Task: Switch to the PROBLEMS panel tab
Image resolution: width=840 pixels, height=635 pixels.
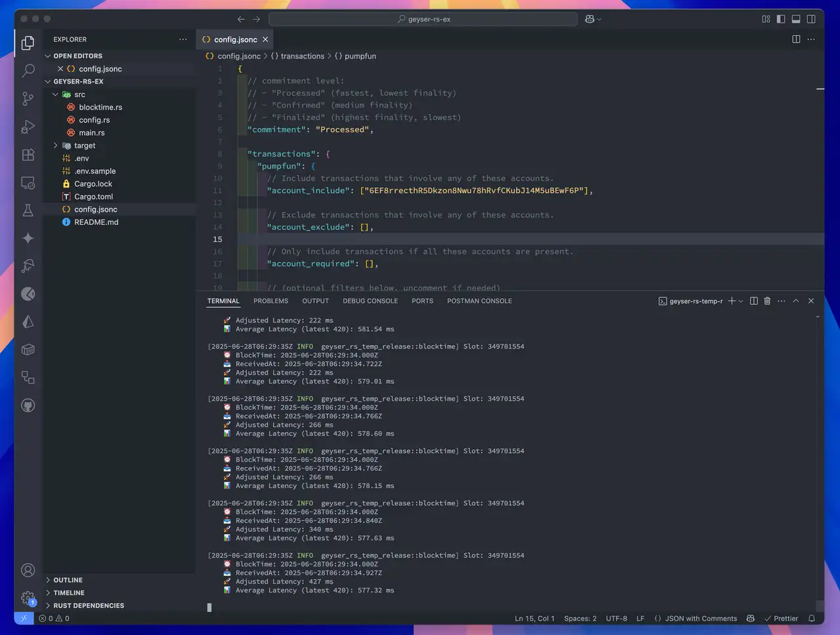Action: point(270,300)
